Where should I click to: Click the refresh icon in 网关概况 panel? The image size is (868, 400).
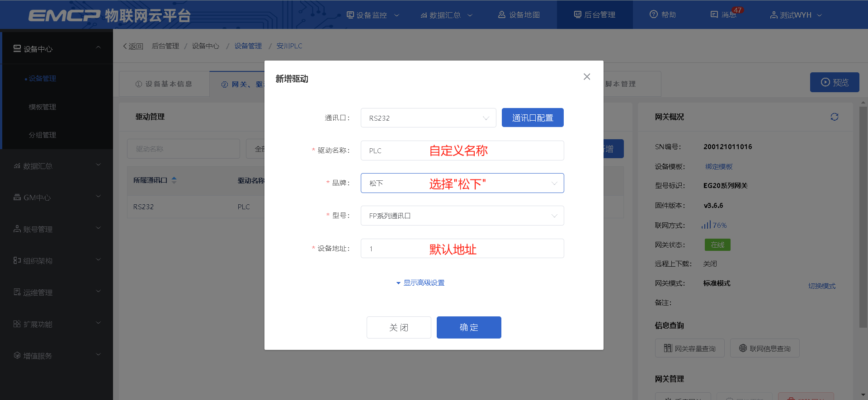pyautogui.click(x=834, y=117)
